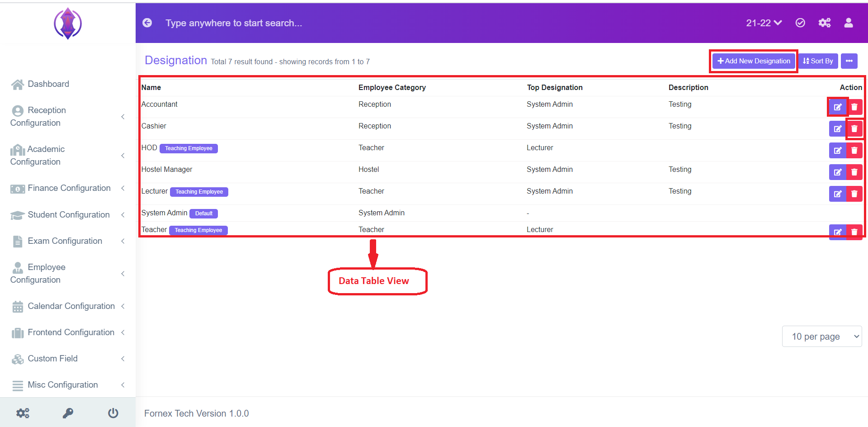Viewport: 868px width, 427px height.
Task: Delete the Cashier designation
Action: click(x=854, y=129)
